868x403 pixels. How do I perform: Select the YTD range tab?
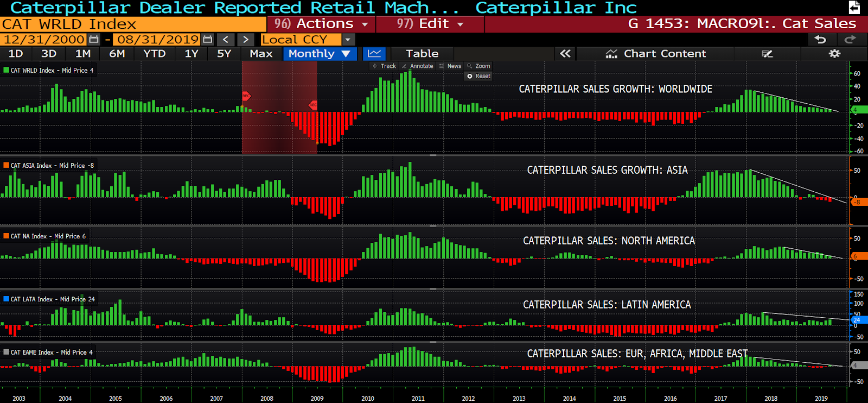click(155, 53)
